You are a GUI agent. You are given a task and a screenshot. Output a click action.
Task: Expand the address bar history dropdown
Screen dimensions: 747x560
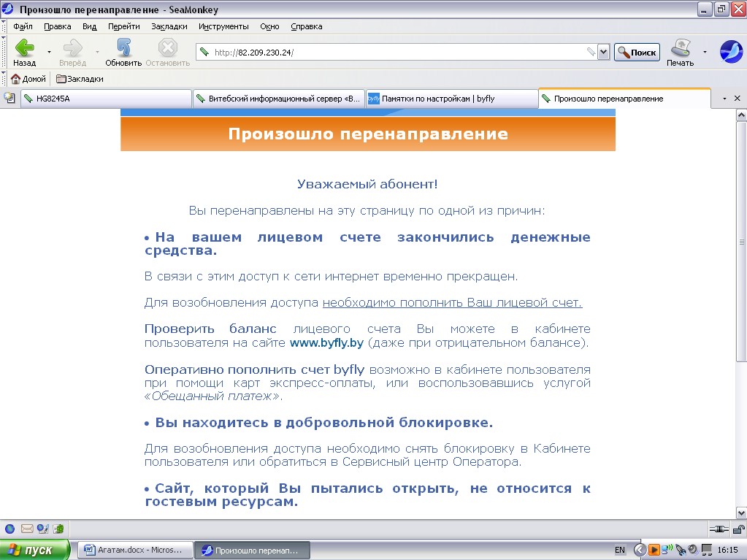click(x=604, y=52)
